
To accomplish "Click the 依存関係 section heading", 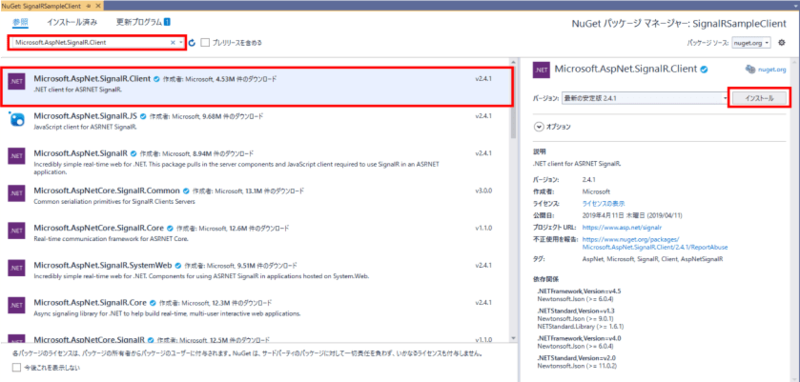I will coord(545,279).
